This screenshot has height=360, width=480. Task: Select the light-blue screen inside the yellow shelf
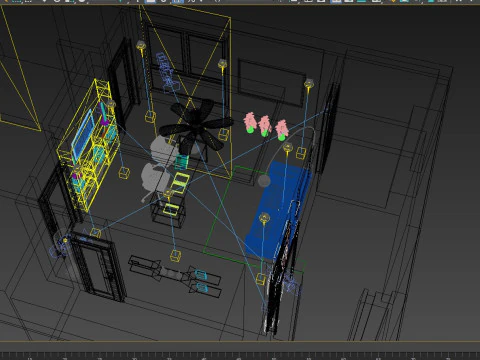pos(82,135)
